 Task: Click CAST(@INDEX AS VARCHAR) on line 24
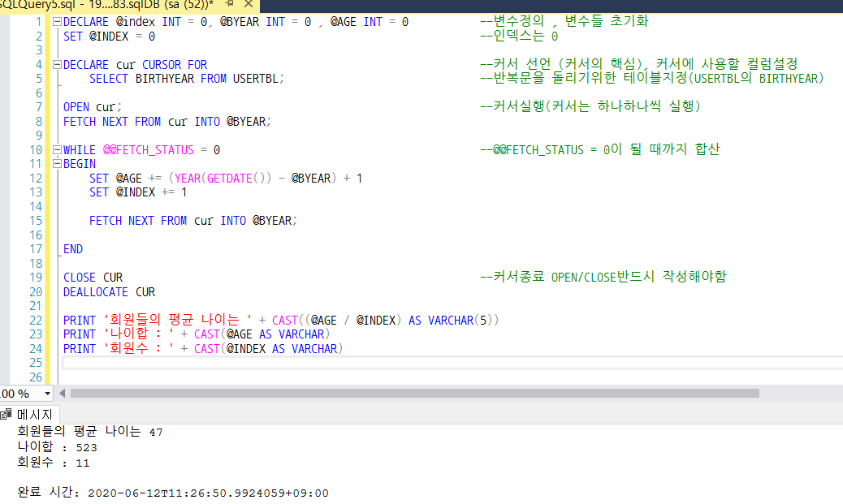(268, 349)
